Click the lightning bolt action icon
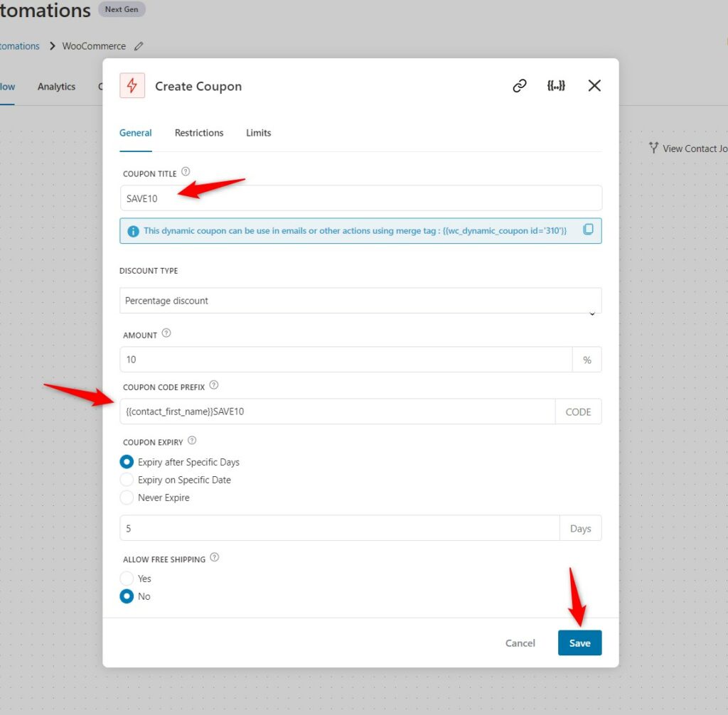The height and width of the screenshot is (715, 728). 132,85
